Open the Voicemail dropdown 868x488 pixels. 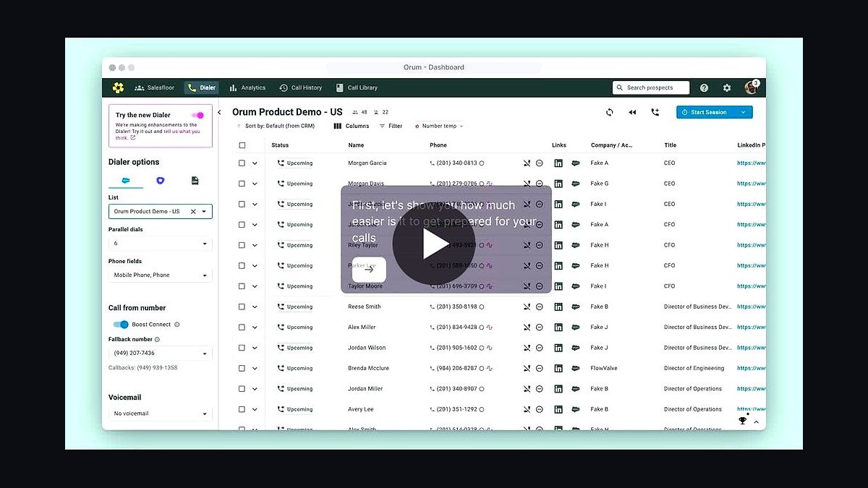[x=161, y=414]
